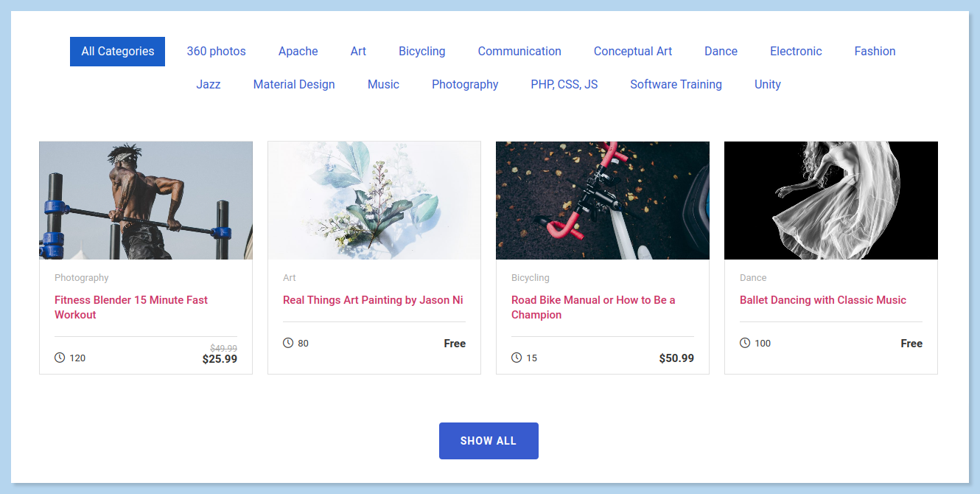
Task: Click clock icon on Road Bike Manual card
Action: click(x=517, y=358)
